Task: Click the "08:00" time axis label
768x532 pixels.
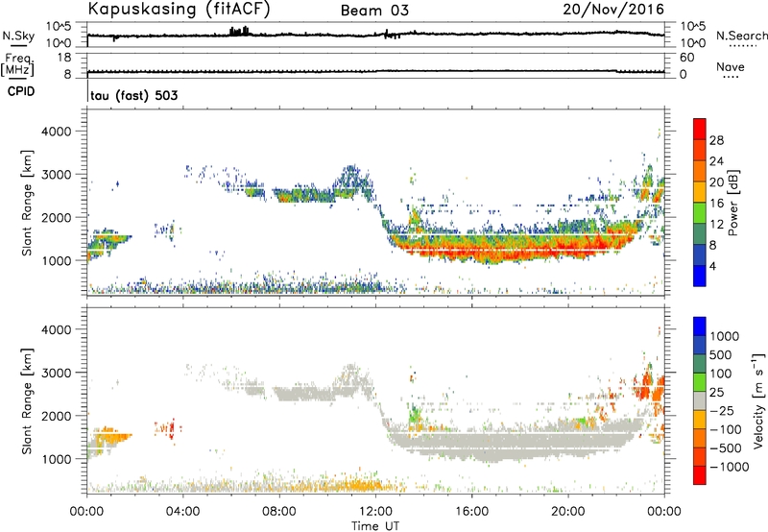Action: click(279, 512)
